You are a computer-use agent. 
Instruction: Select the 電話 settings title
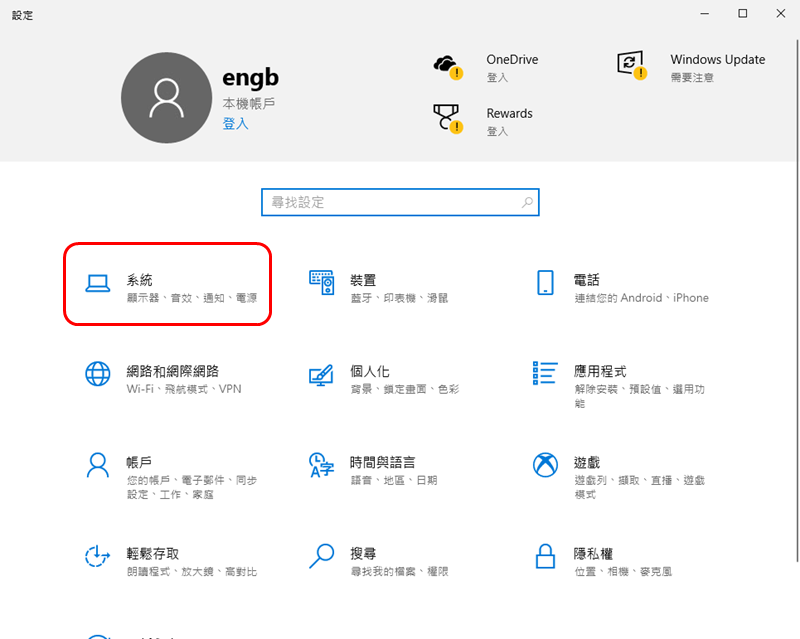pos(587,280)
